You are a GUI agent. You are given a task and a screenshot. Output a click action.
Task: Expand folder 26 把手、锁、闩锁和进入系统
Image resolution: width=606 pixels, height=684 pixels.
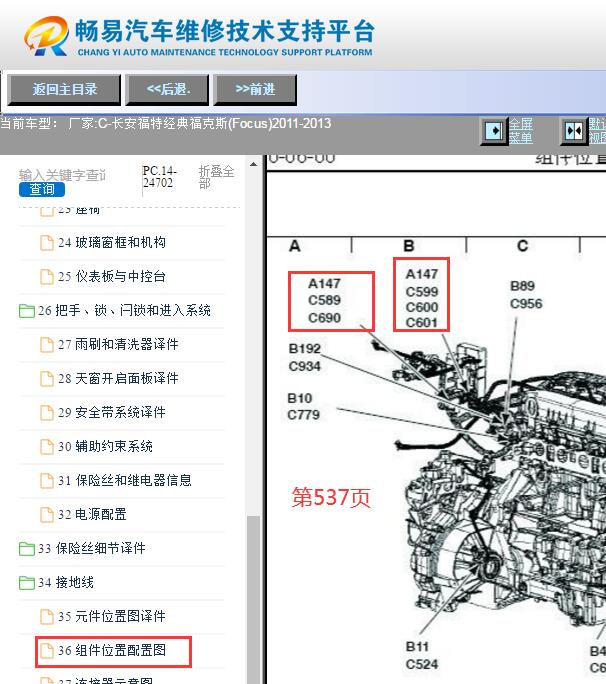[27, 311]
